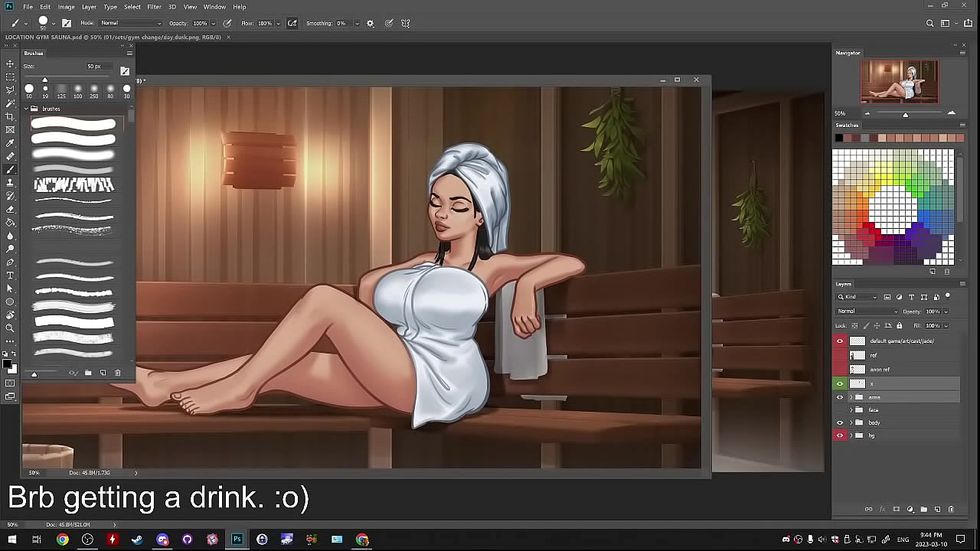Viewport: 980px width, 551px height.
Task: Select the Eraser tool
Action: [10, 209]
